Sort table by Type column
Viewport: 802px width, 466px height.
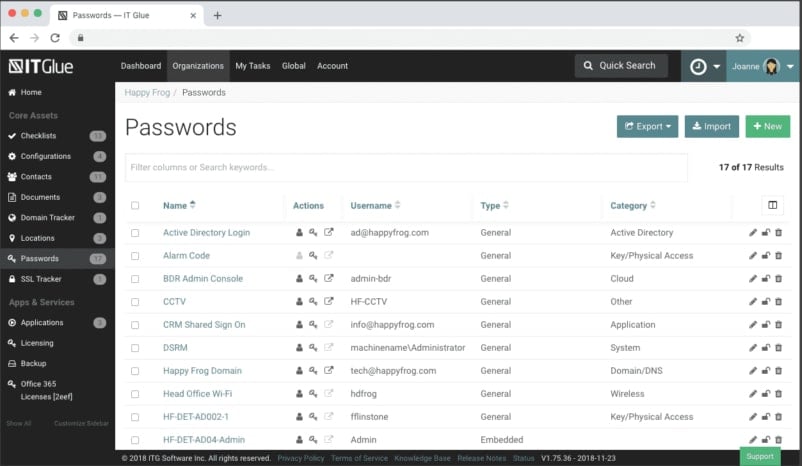(495, 205)
